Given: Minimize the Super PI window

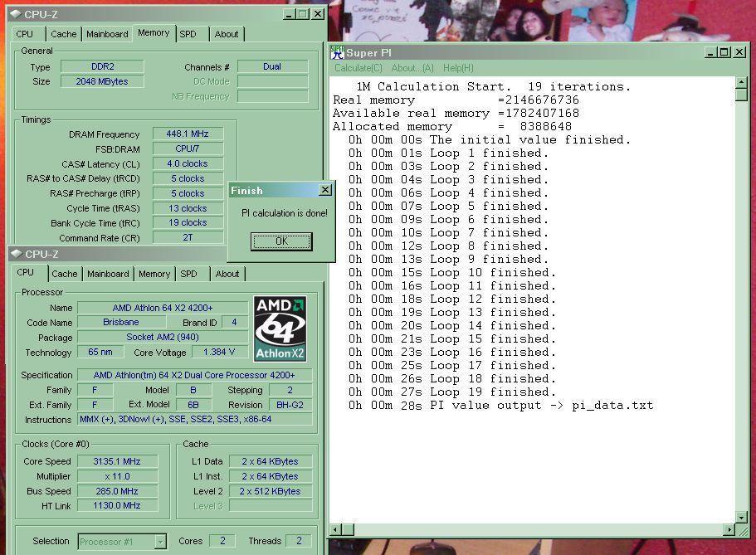Looking at the screenshot, I should pyautogui.click(x=710, y=52).
